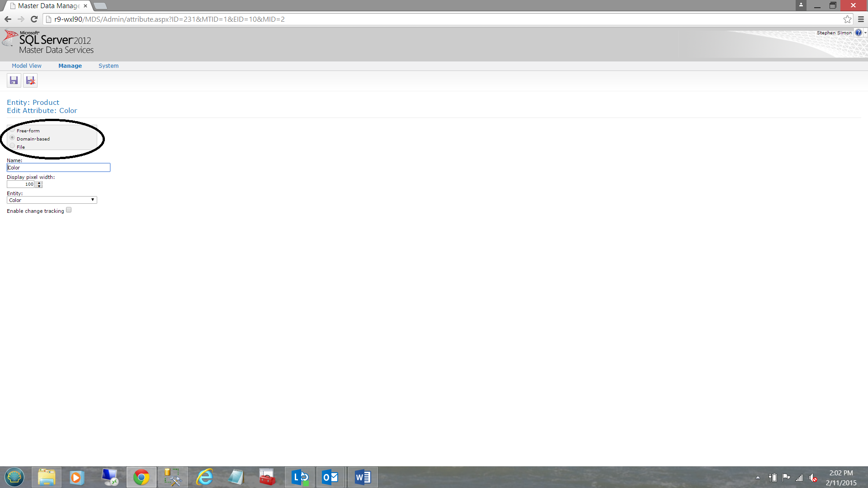Image resolution: width=868 pixels, height=488 pixels.
Task: Open the Model View menu
Action: click(26, 66)
